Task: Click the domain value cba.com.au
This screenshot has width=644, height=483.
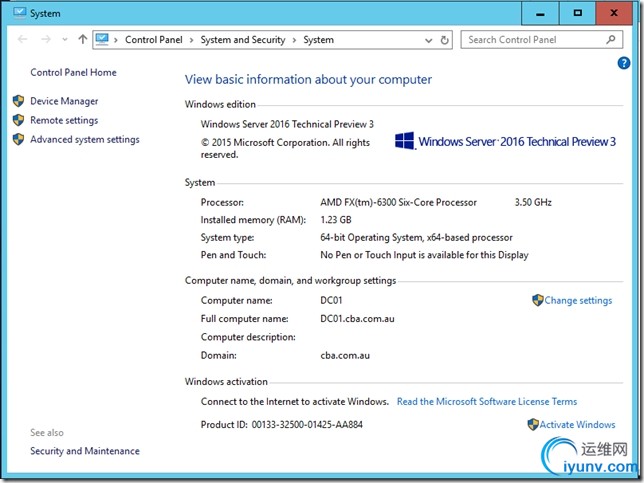Action: [345, 356]
